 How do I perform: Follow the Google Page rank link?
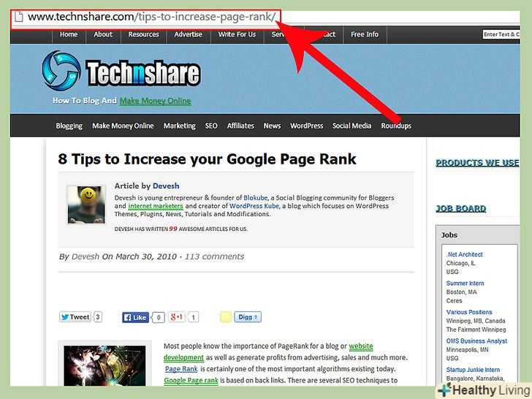click(x=191, y=380)
